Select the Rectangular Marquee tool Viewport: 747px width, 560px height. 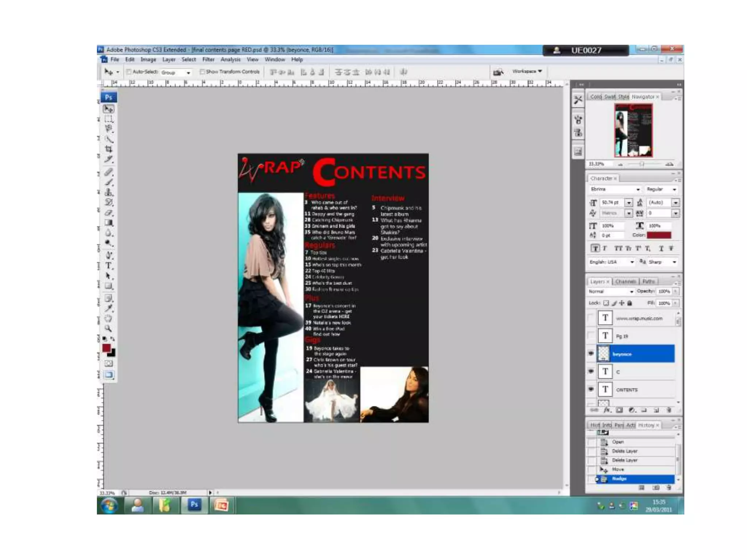pos(109,119)
